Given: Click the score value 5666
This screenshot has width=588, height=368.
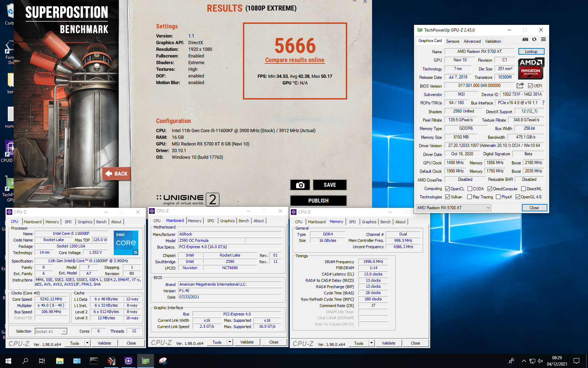Looking at the screenshot, I should coord(295,46).
